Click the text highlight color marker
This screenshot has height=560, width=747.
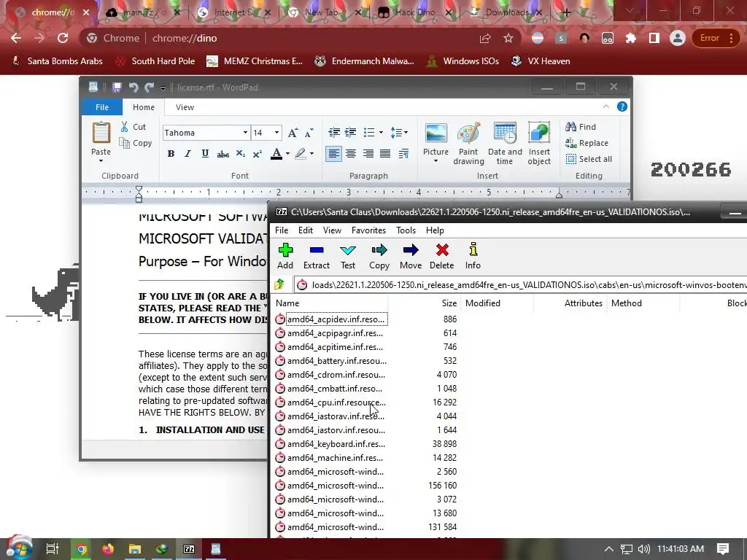pyautogui.click(x=300, y=153)
